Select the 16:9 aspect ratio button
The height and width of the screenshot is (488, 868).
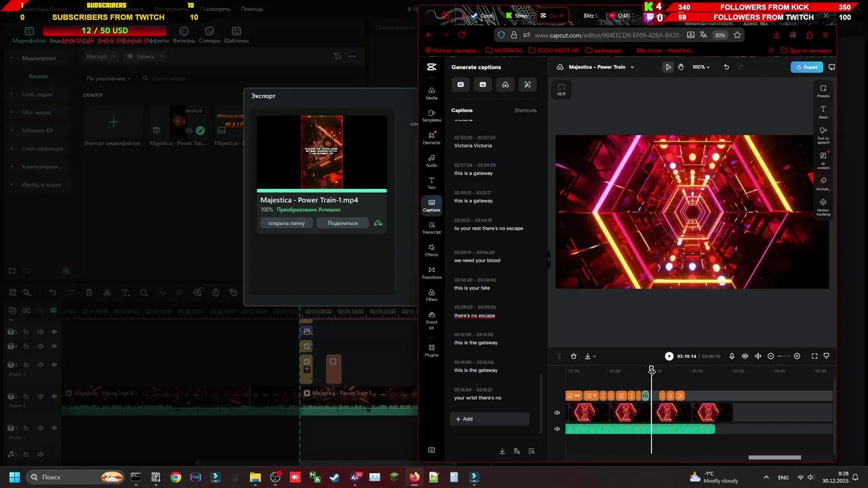pos(561,89)
